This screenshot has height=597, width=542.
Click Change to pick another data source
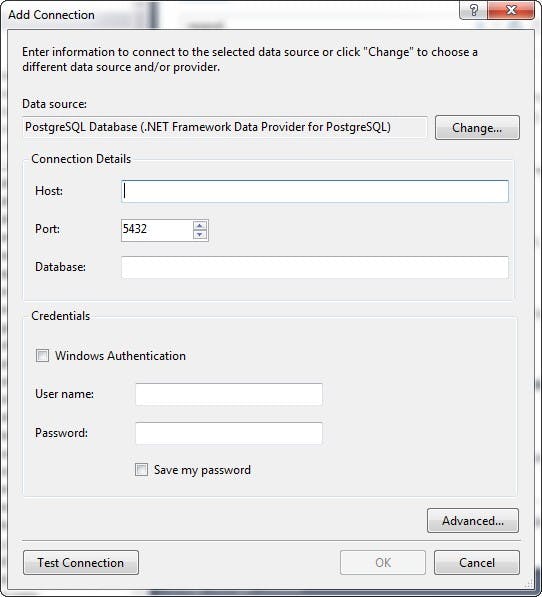477,128
